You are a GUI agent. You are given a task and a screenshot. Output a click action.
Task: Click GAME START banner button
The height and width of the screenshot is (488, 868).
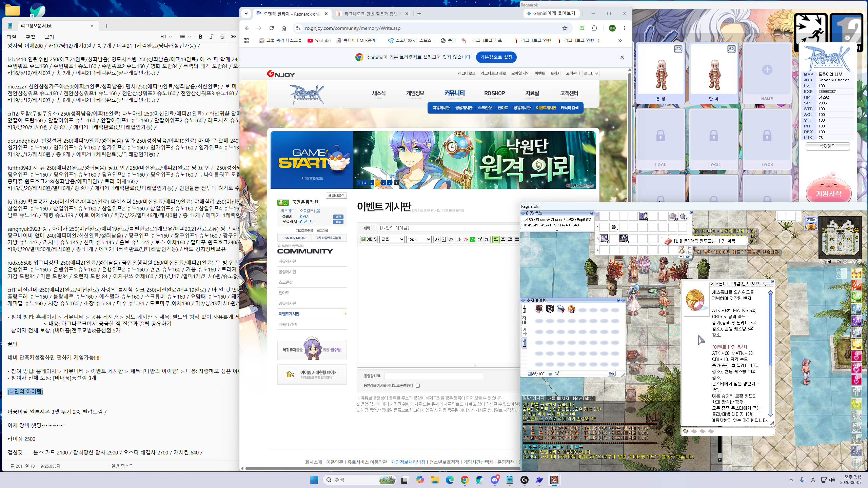[x=312, y=160]
